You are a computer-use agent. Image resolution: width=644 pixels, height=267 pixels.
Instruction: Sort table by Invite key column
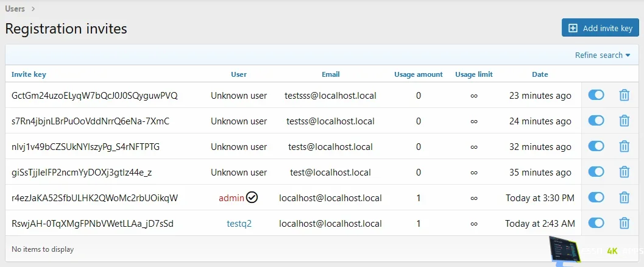point(29,74)
